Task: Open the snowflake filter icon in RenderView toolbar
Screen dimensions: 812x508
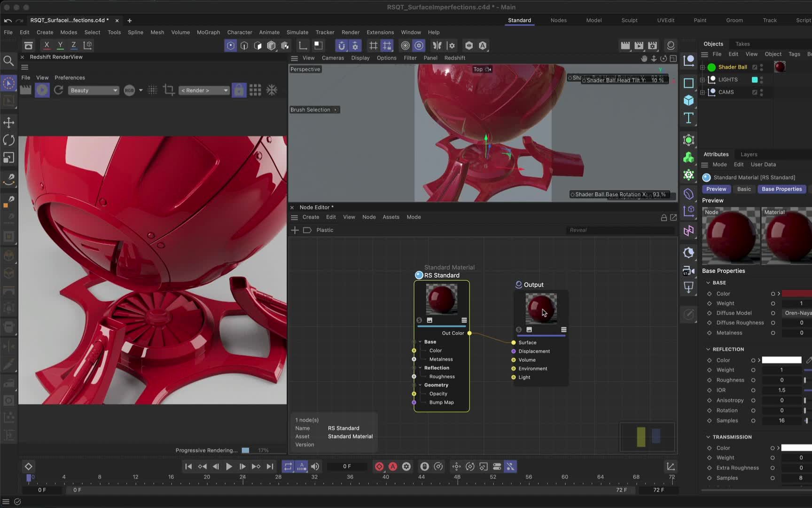Action: [272, 90]
